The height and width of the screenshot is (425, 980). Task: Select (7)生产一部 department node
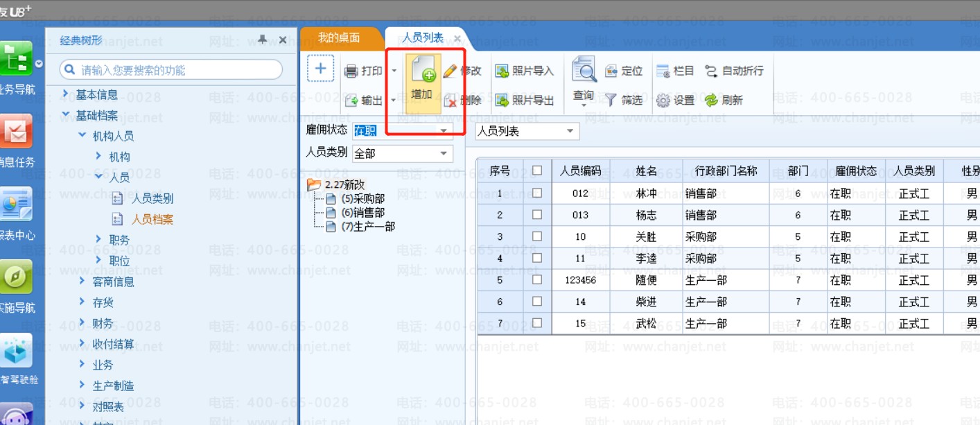click(x=368, y=226)
